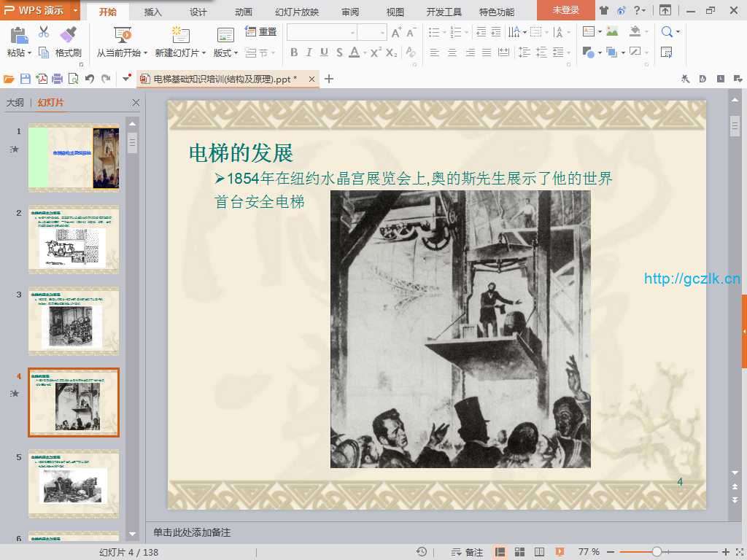Click the Cut scissors icon
Viewport: 747px width, 560px height.
click(x=44, y=32)
